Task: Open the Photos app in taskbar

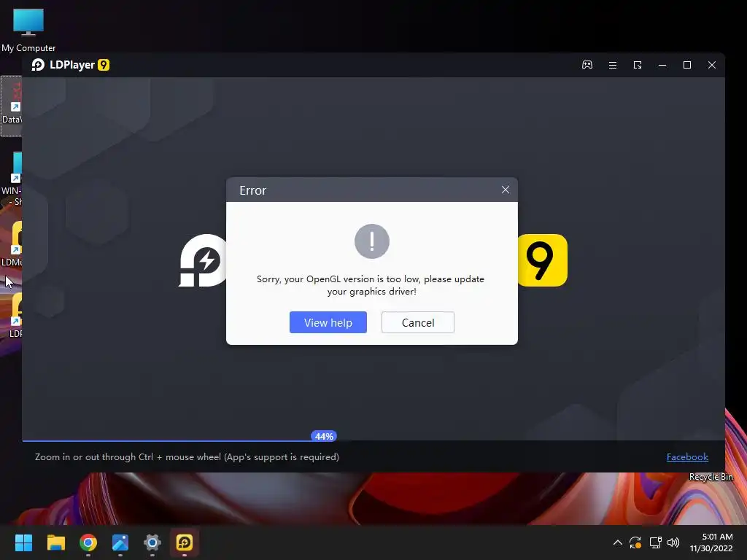Action: pyautogui.click(x=120, y=542)
